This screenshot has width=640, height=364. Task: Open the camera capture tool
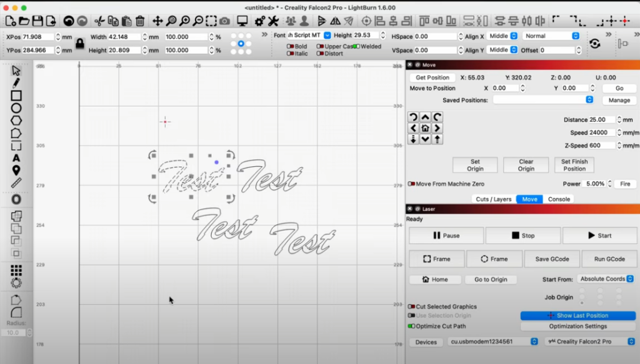click(224, 21)
